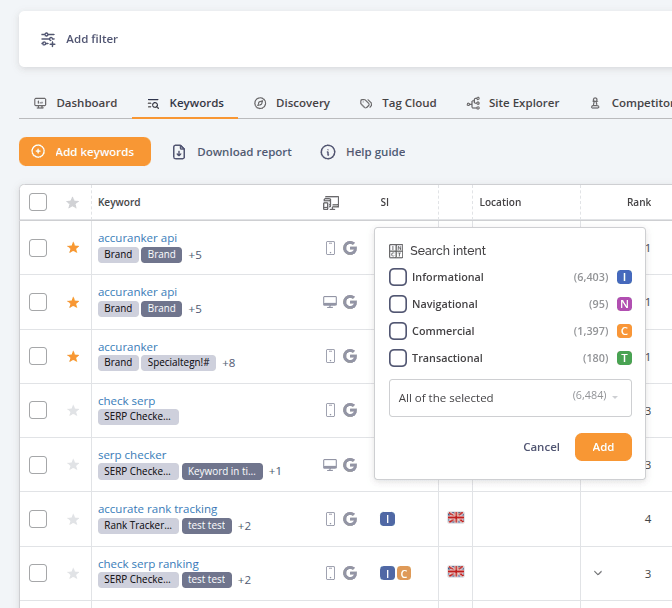
Task: Expand +2 tags on accurate rank tracking
Action: click(244, 526)
